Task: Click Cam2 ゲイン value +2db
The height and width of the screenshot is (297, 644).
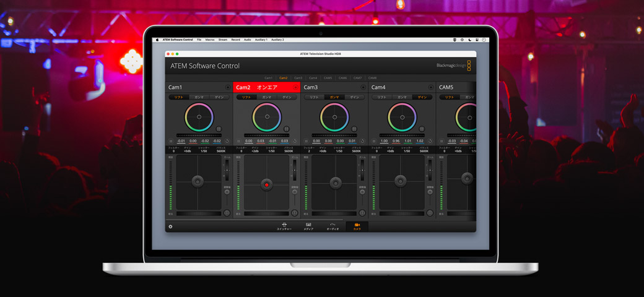Action: [x=255, y=151]
